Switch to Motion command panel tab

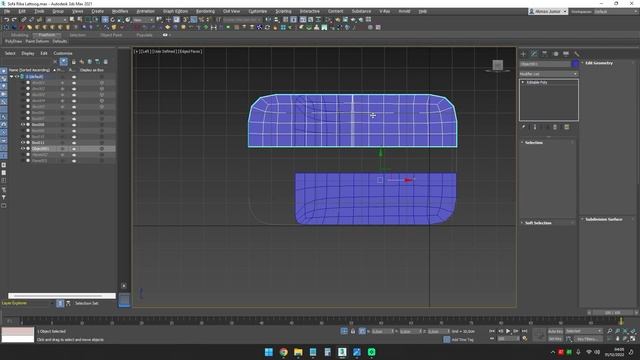click(x=555, y=53)
